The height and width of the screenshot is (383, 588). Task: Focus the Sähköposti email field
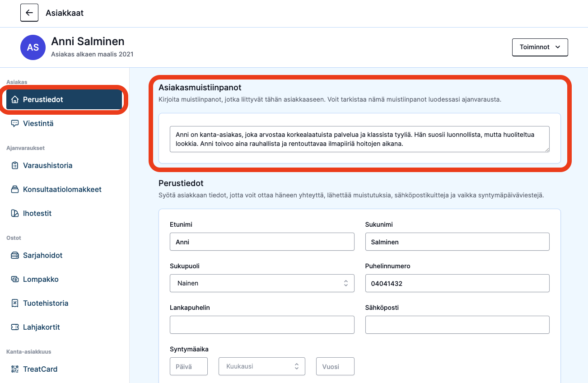pyautogui.click(x=457, y=325)
